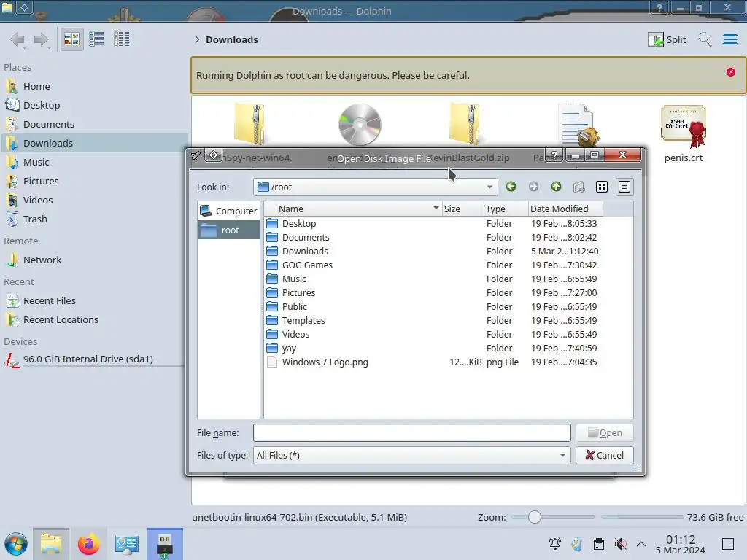
Task: Select Windows 7 Logo.png file
Action: 325,362
